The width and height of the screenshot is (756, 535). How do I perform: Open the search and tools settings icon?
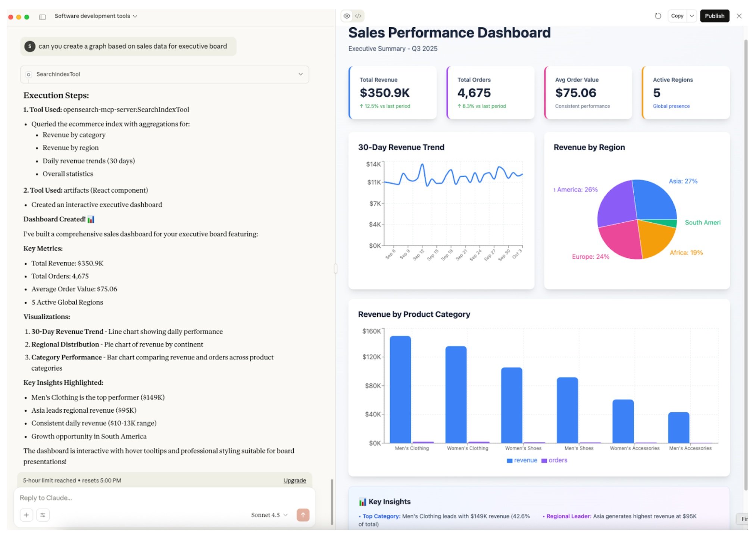43,515
